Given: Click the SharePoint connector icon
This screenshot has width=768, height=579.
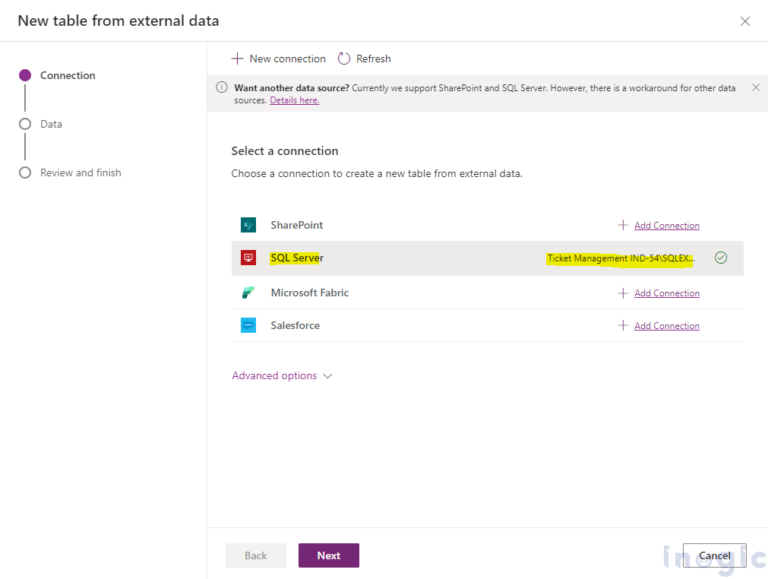Looking at the screenshot, I should tap(248, 225).
